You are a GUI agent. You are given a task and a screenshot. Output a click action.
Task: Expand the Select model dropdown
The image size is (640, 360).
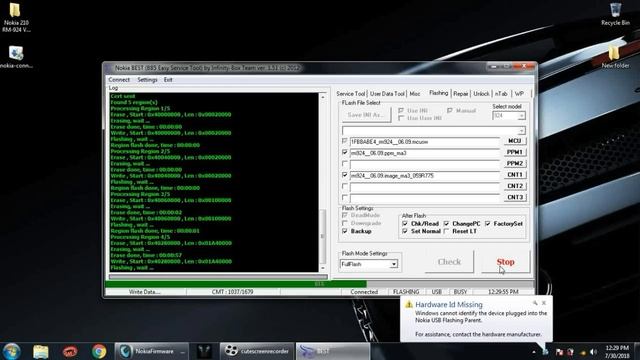click(521, 116)
